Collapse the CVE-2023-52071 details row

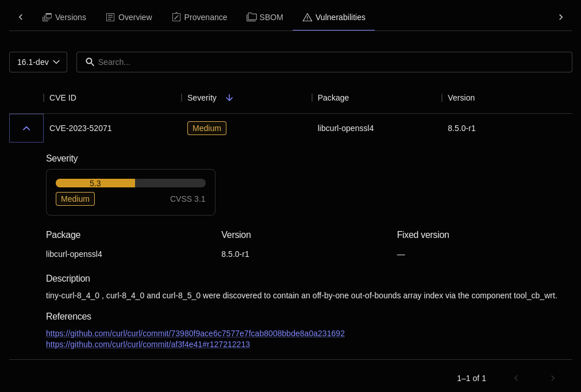[x=26, y=128]
